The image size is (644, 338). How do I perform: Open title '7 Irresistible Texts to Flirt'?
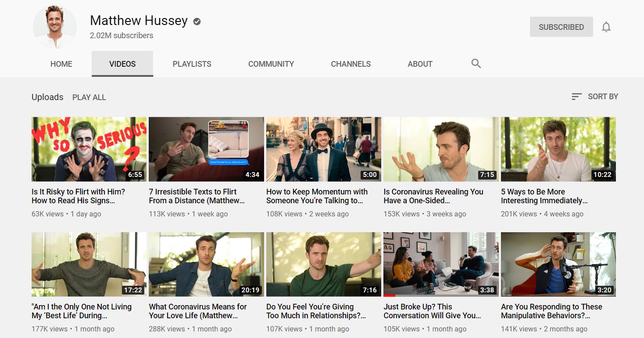(x=197, y=196)
